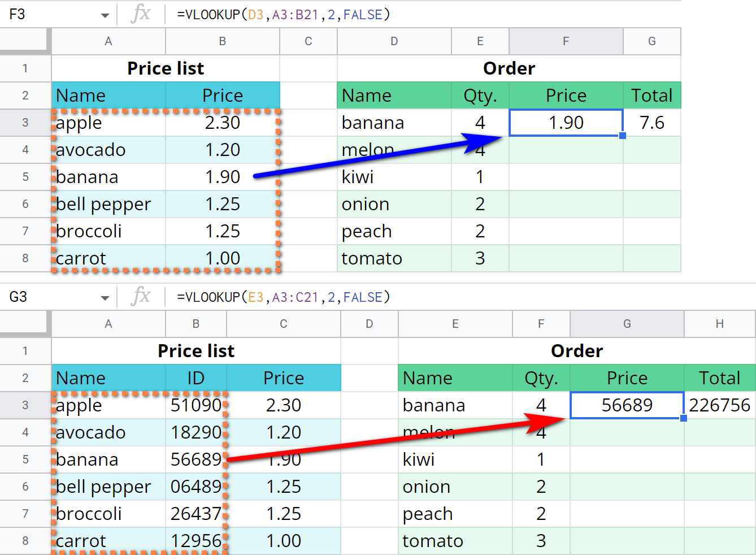This screenshot has height=555, width=756.
Task: Select column B header in the lower sheet
Action: click(x=195, y=324)
